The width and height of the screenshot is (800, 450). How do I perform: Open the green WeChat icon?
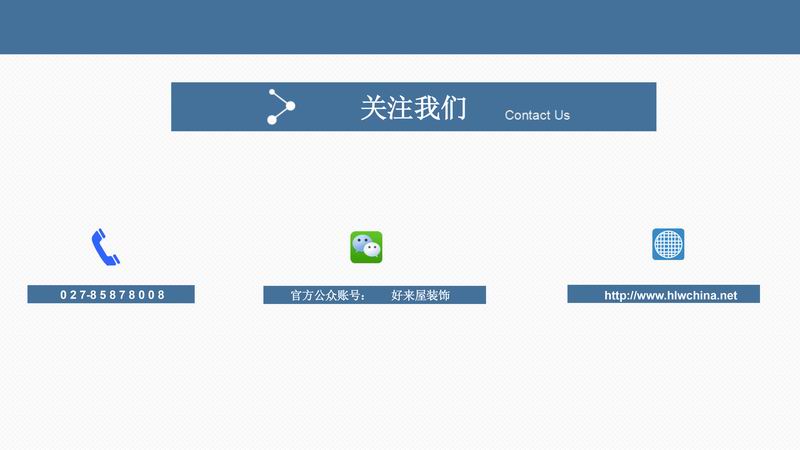coord(366,247)
